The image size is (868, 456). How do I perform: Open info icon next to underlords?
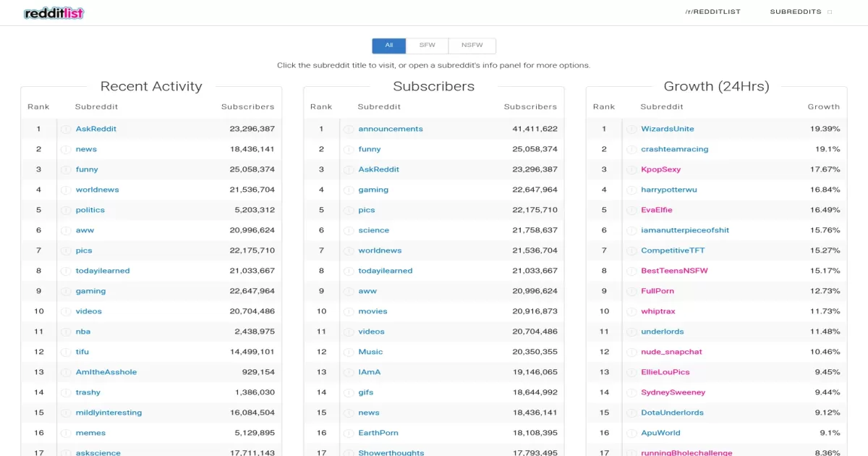631,332
